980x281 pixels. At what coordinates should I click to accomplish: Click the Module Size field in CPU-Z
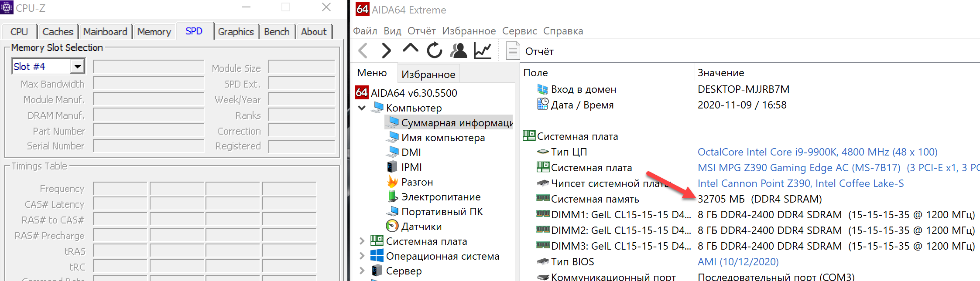point(302,67)
